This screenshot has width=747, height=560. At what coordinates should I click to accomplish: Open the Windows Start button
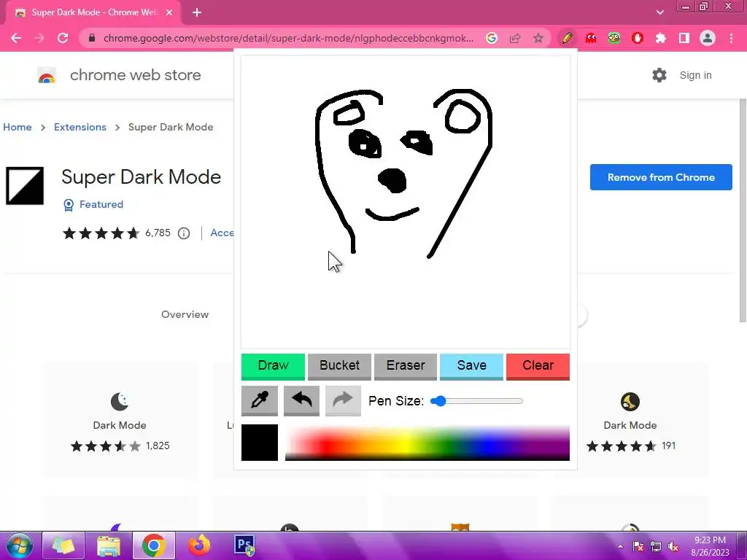point(18,545)
